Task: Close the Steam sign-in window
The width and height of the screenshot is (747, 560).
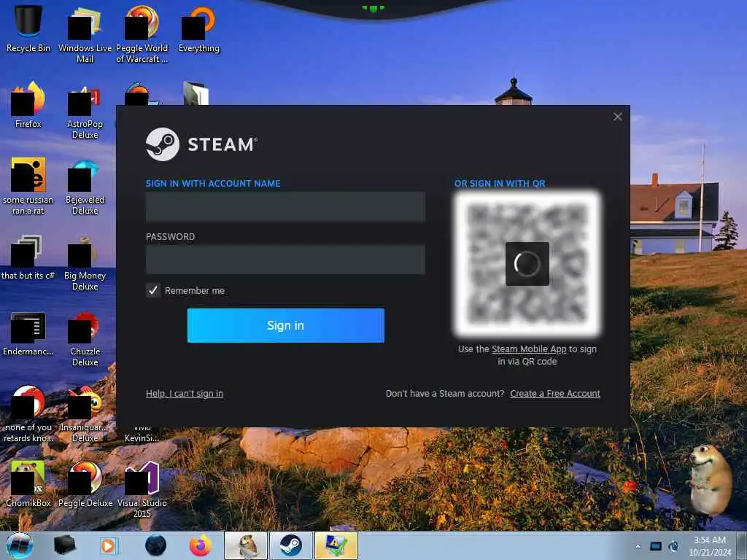Action: pos(618,117)
